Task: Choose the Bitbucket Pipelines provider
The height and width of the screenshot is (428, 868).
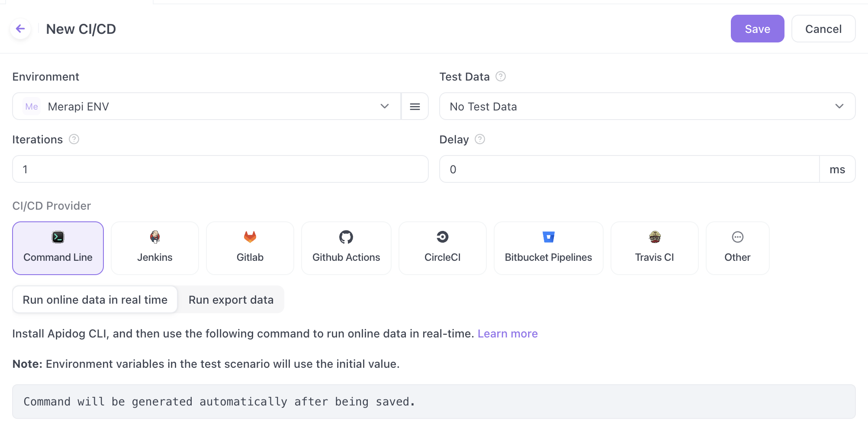Action: (x=548, y=248)
